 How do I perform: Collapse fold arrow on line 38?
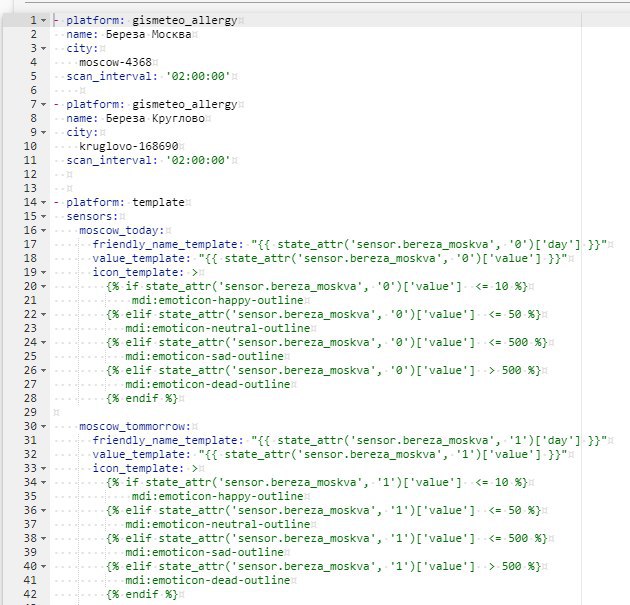point(43,538)
